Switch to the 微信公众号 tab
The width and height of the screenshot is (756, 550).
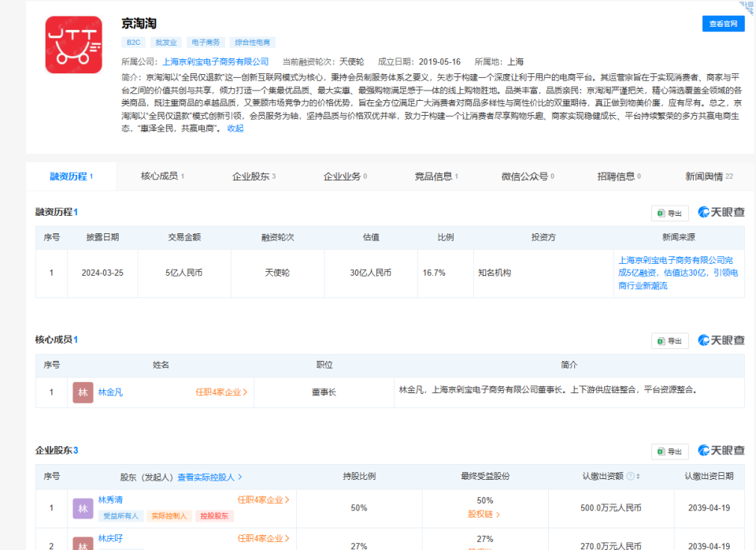coord(528,177)
